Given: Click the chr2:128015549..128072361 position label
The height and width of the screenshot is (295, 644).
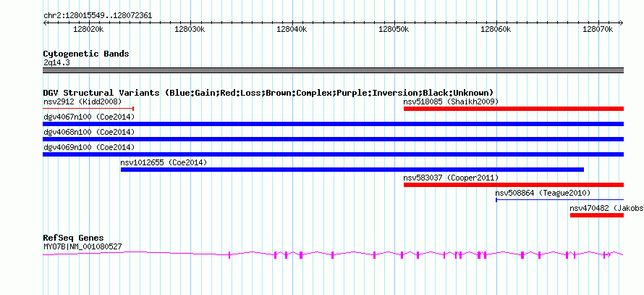Looking at the screenshot, I should [x=98, y=16].
